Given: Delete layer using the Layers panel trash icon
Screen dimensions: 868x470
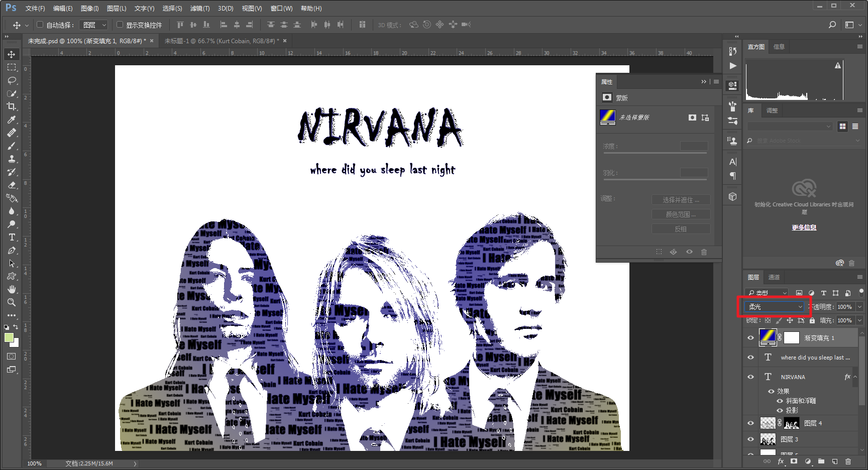Looking at the screenshot, I should pyautogui.click(x=848, y=461).
